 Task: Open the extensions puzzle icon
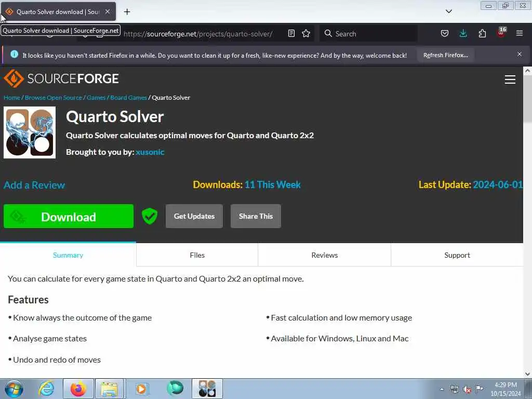click(x=482, y=34)
